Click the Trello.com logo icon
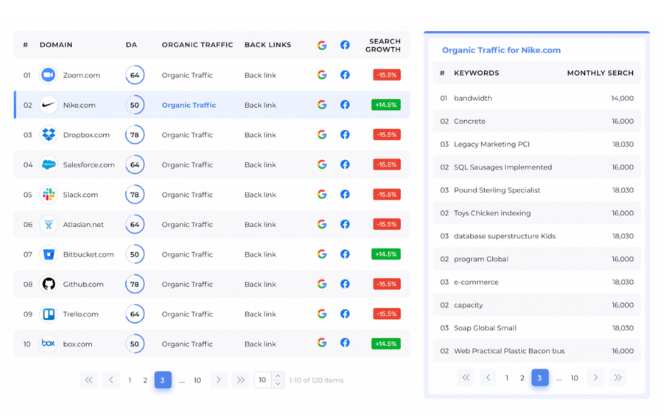 click(48, 314)
